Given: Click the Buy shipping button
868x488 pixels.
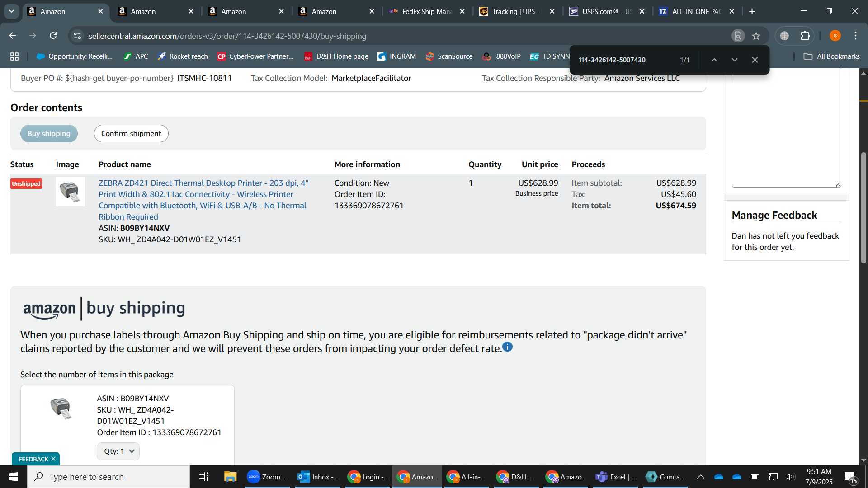Looking at the screenshot, I should 49,133.
